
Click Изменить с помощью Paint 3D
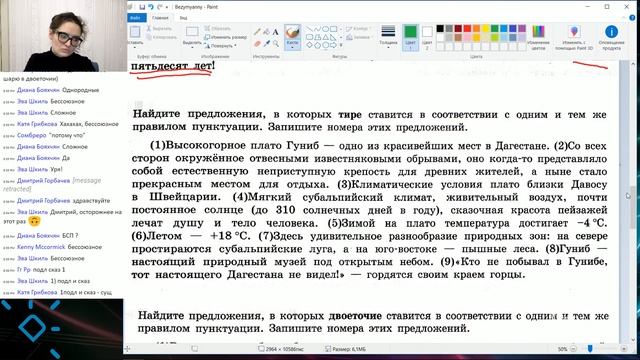click(574, 37)
